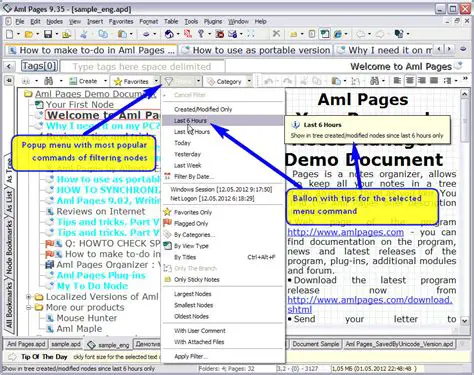
Task: Toggle align right formatting
Action: pos(422,80)
